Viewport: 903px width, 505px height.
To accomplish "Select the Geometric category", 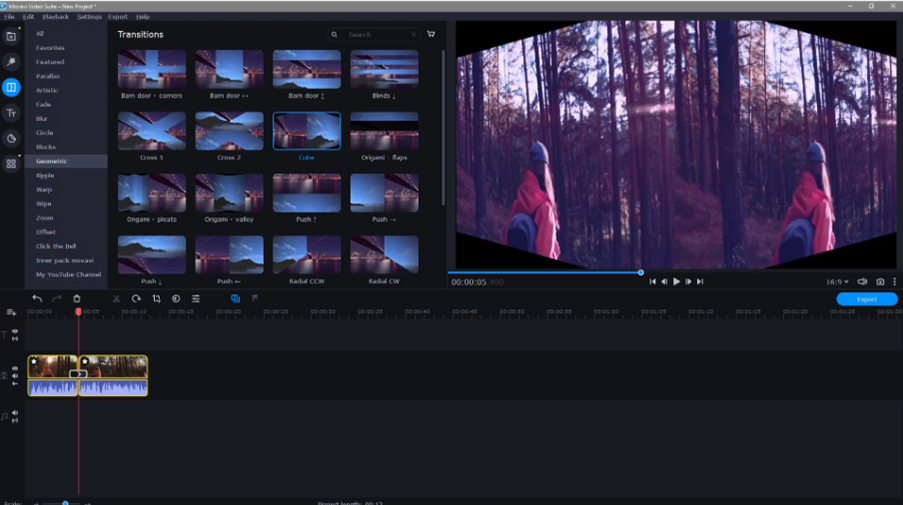I will tap(66, 161).
